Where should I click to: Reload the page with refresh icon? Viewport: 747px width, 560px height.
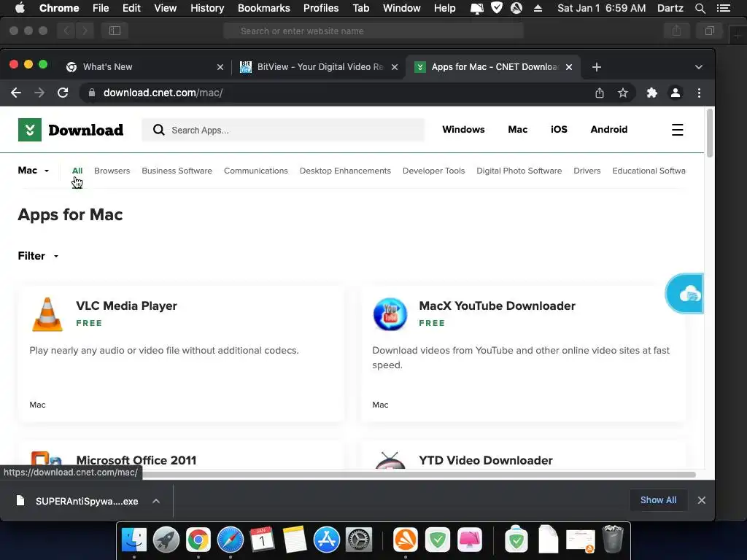[63, 93]
